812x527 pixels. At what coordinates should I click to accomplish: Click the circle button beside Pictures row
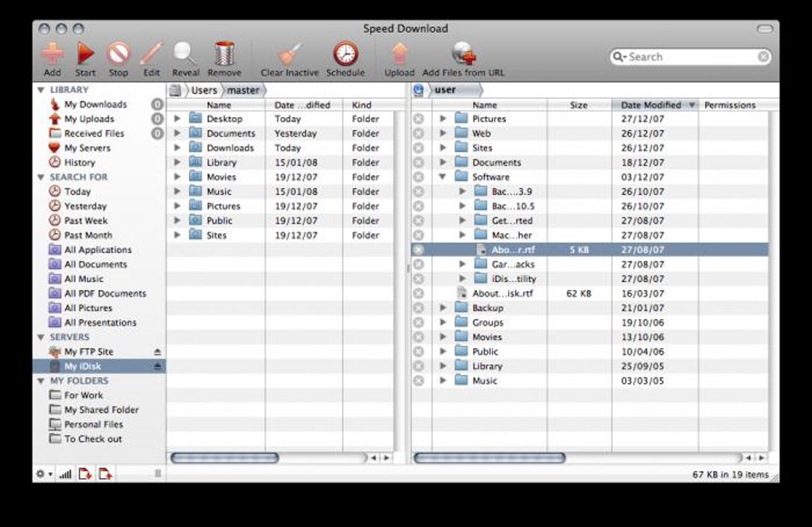click(419, 119)
